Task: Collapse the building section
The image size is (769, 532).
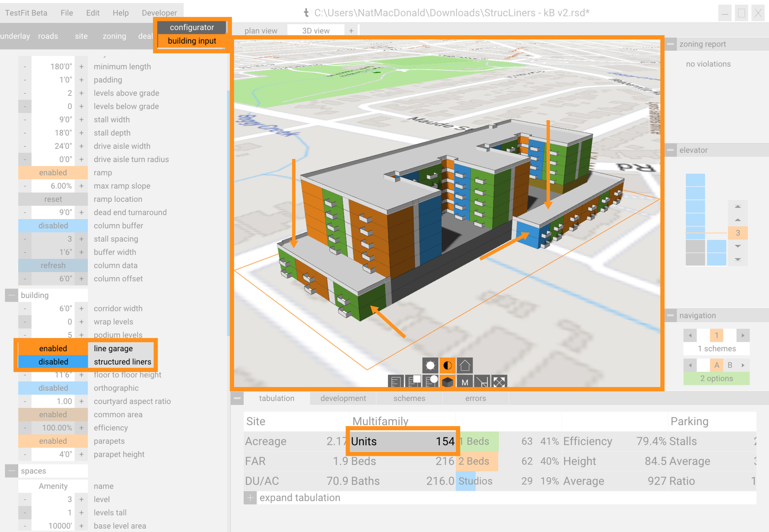Action: pos(11,295)
